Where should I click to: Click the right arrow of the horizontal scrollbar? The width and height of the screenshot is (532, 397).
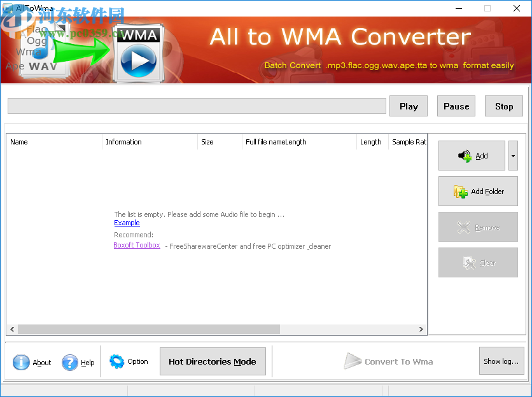(421, 329)
